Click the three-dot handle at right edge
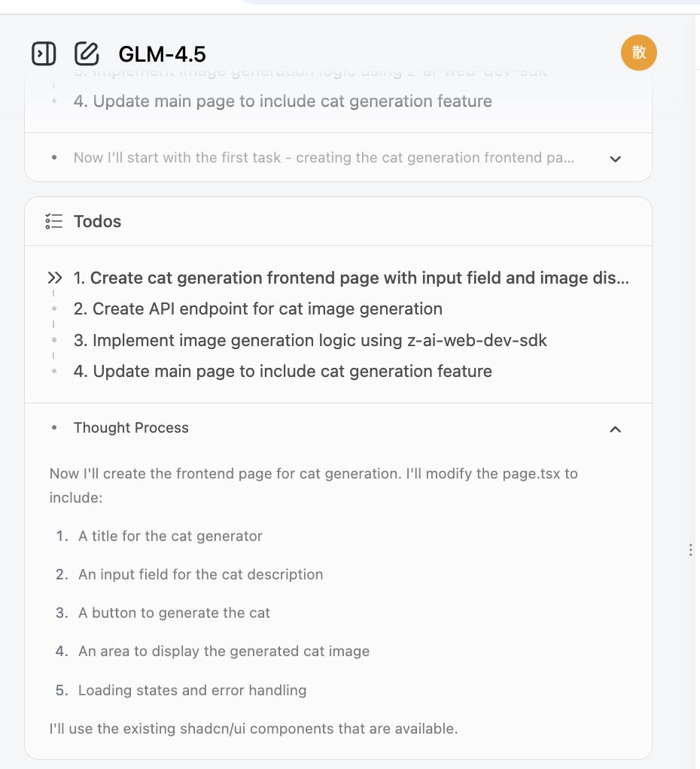Viewport: 700px width, 769px height. coord(690,550)
